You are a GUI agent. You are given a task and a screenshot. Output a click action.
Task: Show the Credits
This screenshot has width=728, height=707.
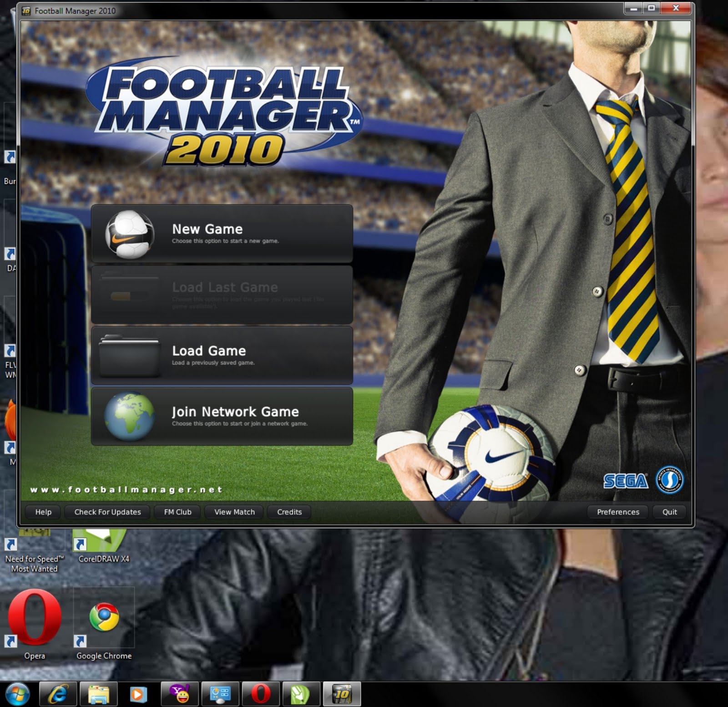click(289, 512)
